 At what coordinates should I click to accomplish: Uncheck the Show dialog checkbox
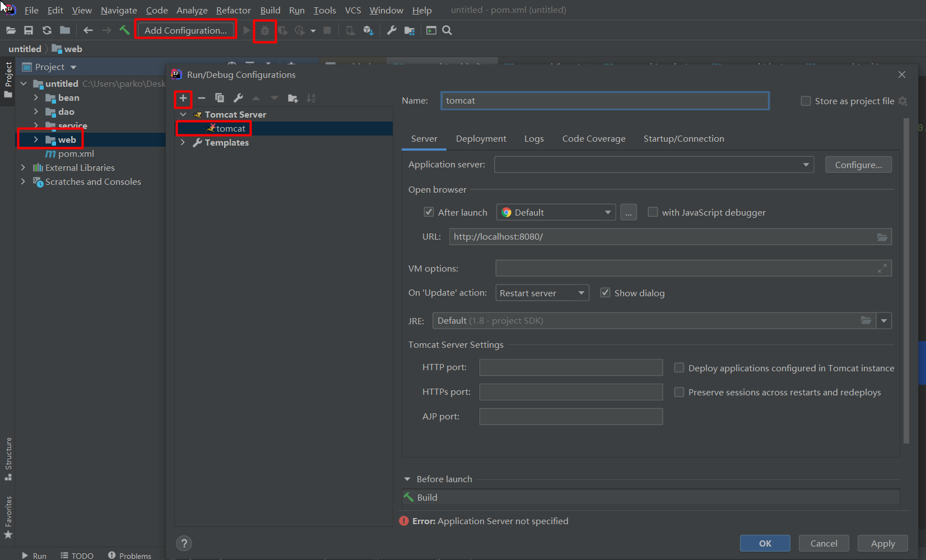pos(605,292)
